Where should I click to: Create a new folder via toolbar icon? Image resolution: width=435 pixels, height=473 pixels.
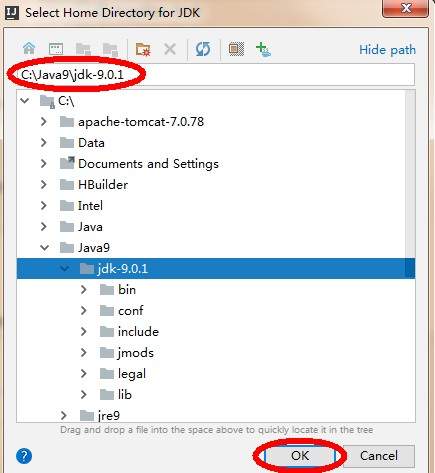[143, 49]
